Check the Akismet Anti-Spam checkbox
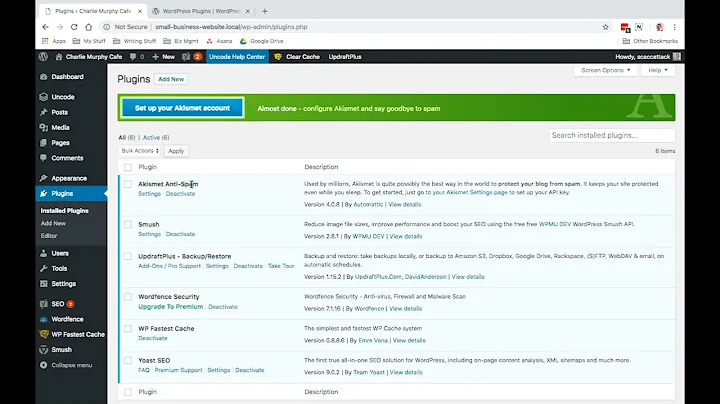This screenshot has height=404, width=720. (x=128, y=184)
